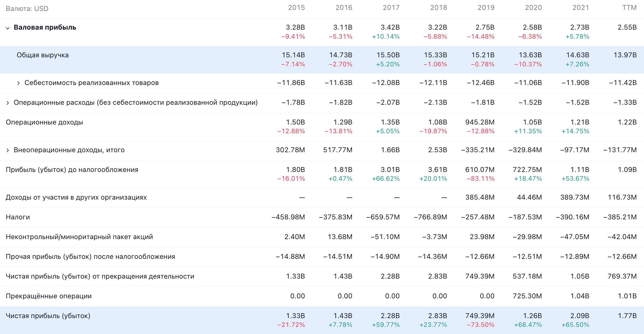Click total revenue value 15.50B
This screenshot has width=644, height=334.
pos(388,55)
